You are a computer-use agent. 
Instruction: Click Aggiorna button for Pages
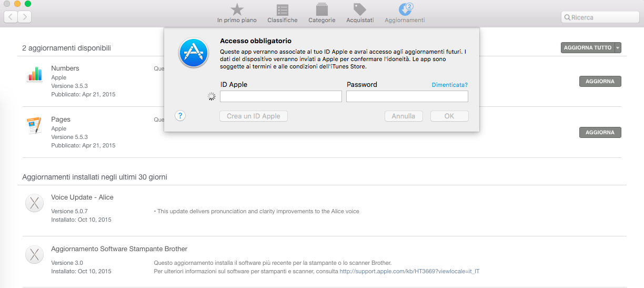600,133
